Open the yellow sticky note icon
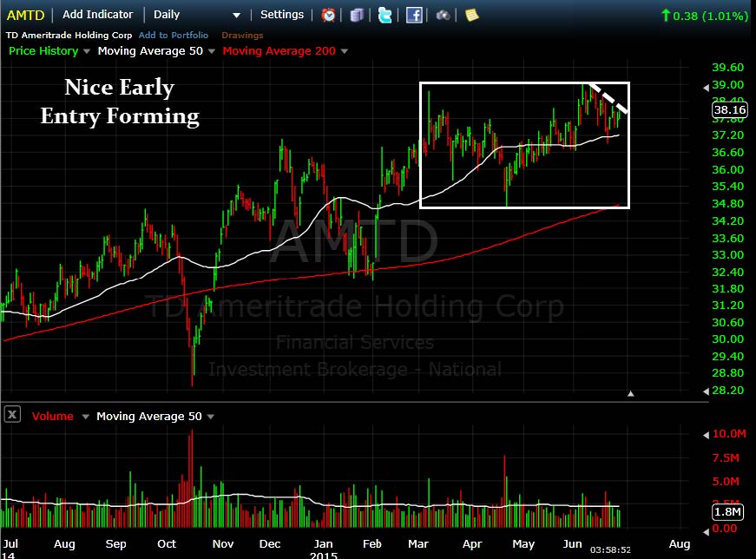 (x=471, y=16)
